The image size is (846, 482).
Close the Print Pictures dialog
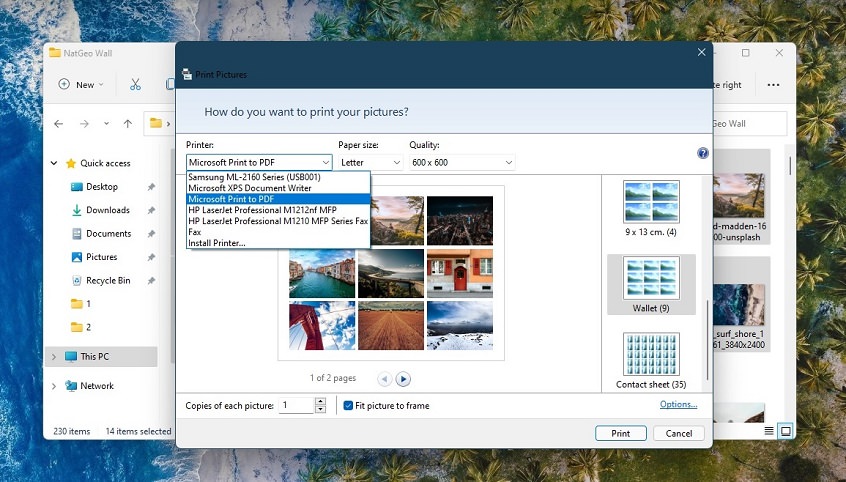701,52
